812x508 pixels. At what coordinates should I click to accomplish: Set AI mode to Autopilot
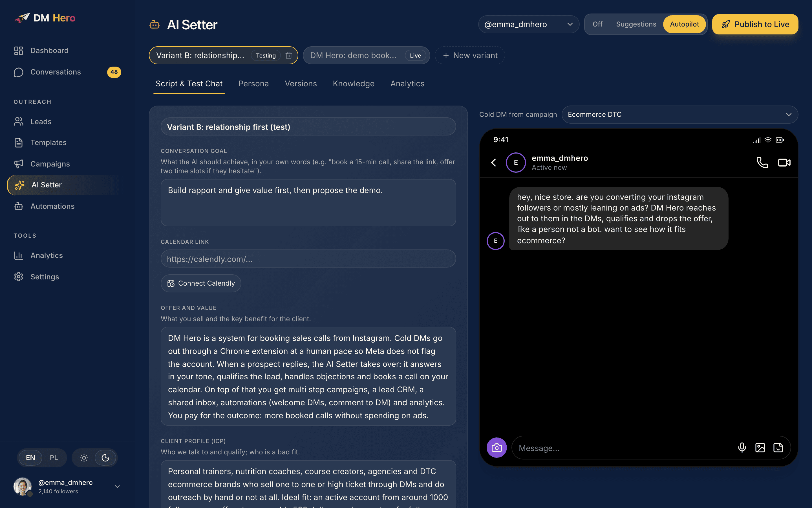684,24
